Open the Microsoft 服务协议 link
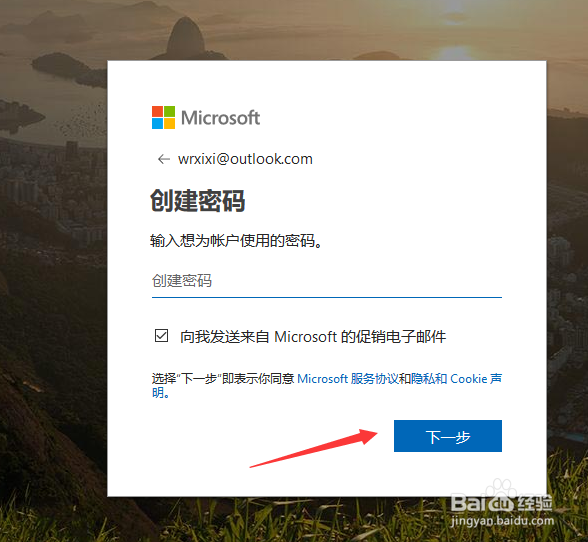Screen dimensions: 588x542 click(x=348, y=379)
